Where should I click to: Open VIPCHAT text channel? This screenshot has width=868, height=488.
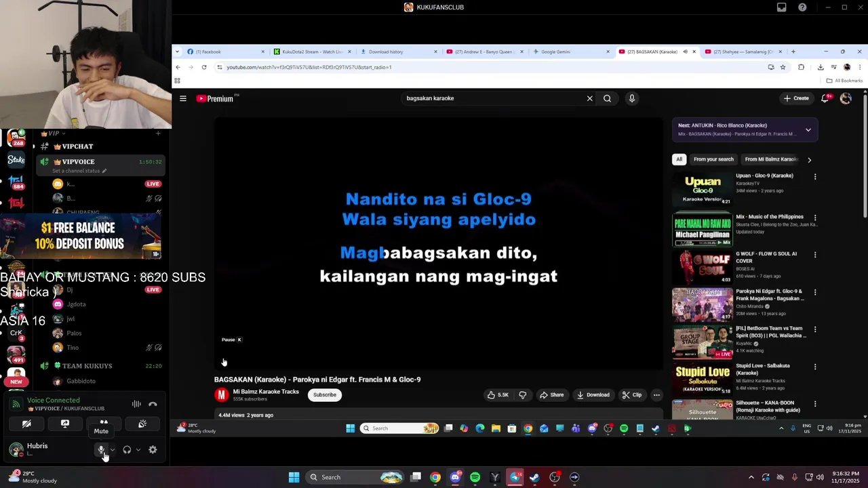point(77,146)
